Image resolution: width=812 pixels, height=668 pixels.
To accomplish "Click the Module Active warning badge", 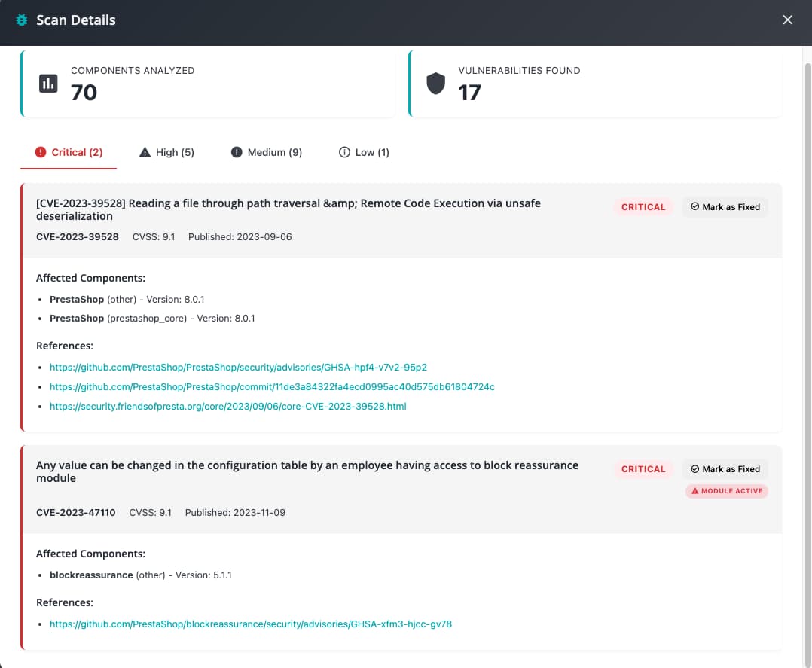I will point(726,491).
